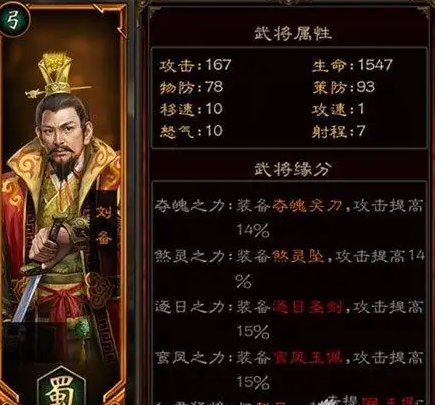Select the 武将属性 section header

pos(293,34)
